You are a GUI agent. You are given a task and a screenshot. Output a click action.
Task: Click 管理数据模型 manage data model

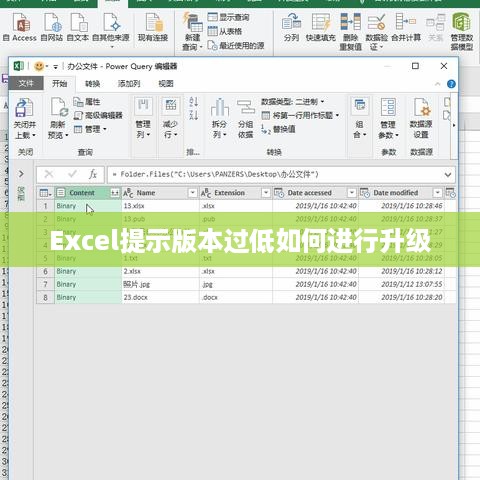(462, 32)
